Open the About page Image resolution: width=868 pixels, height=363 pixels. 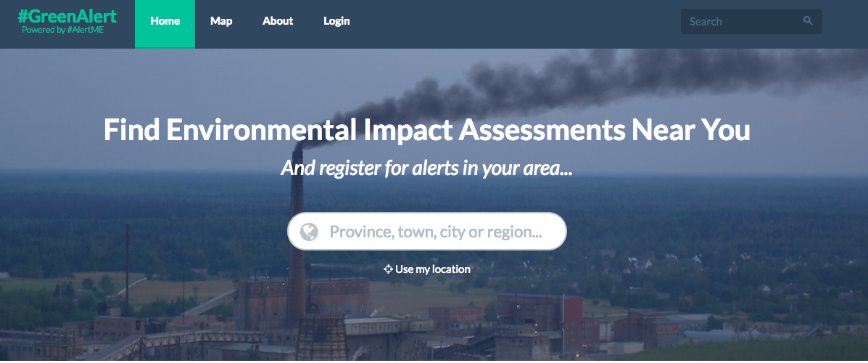(x=278, y=21)
